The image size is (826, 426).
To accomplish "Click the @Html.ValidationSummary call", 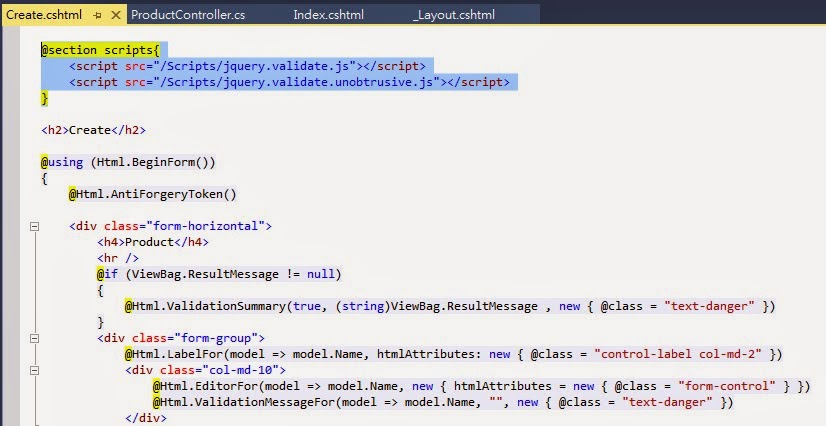I will (x=450, y=306).
